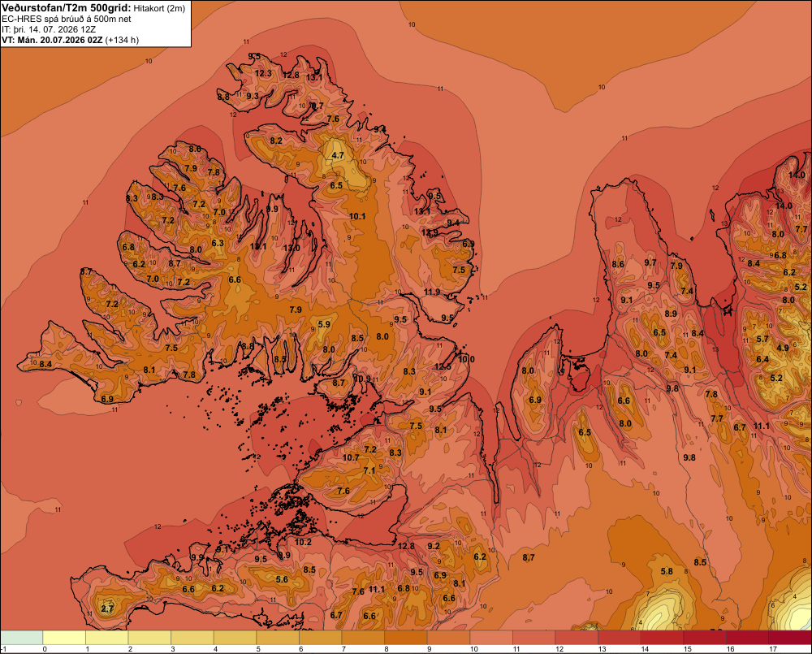Pick the legend swatch between 6 and 7

click(x=321, y=637)
